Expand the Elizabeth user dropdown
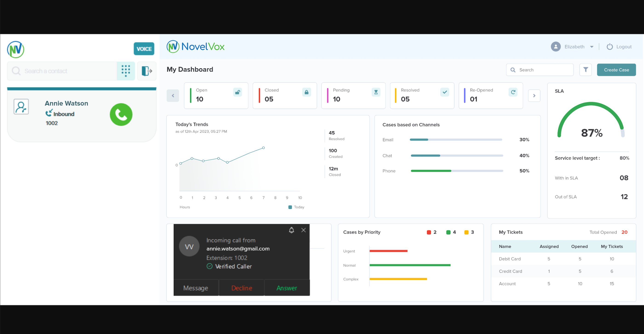The width and height of the screenshot is (644, 334). pos(592,47)
